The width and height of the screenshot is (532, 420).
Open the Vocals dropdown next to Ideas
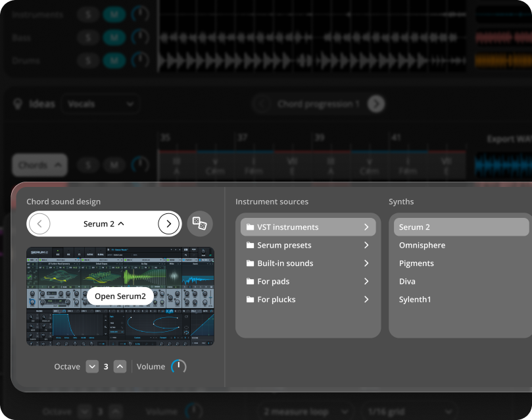pyautogui.click(x=101, y=104)
